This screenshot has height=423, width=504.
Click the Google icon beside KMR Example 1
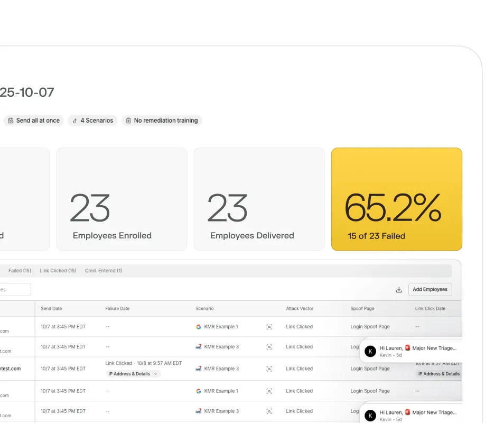198,326
